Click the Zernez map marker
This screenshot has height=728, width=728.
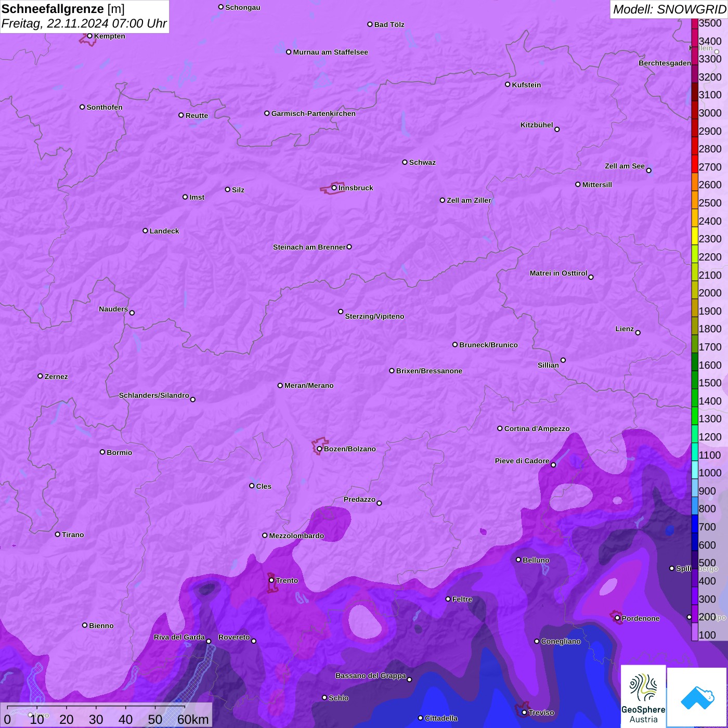pos(41,376)
